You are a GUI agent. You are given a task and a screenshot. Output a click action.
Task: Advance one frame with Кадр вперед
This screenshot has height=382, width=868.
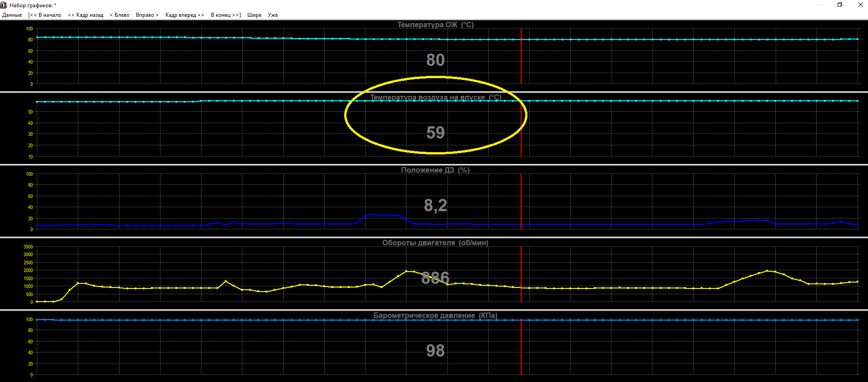(x=185, y=15)
